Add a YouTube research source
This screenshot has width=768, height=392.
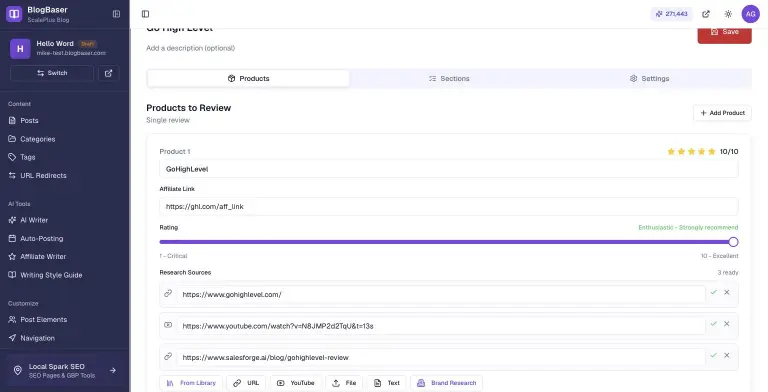tap(296, 383)
